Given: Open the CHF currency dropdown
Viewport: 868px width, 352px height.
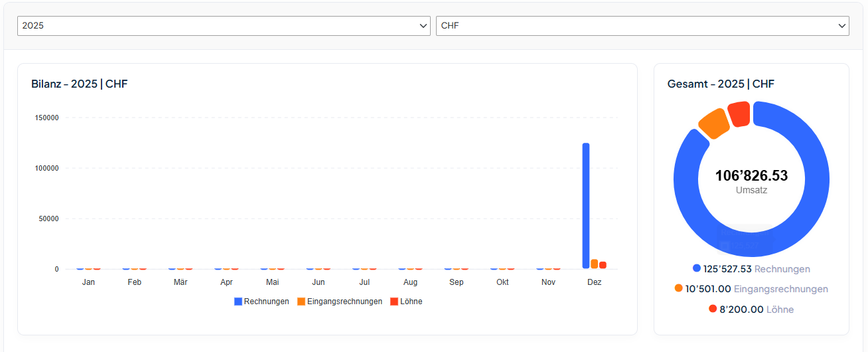Looking at the screenshot, I should point(642,26).
